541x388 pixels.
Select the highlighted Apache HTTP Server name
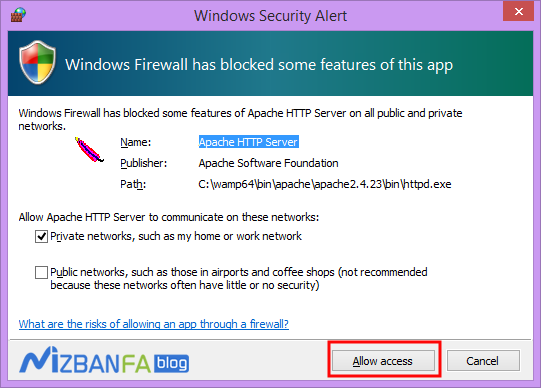tap(248, 142)
